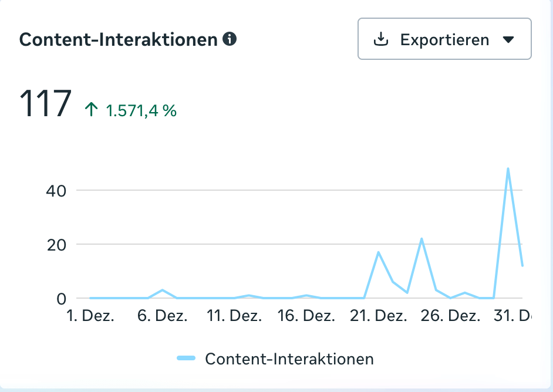This screenshot has width=553, height=392.
Task: Open the Exportieren dropdown caret
Action: tap(508, 40)
